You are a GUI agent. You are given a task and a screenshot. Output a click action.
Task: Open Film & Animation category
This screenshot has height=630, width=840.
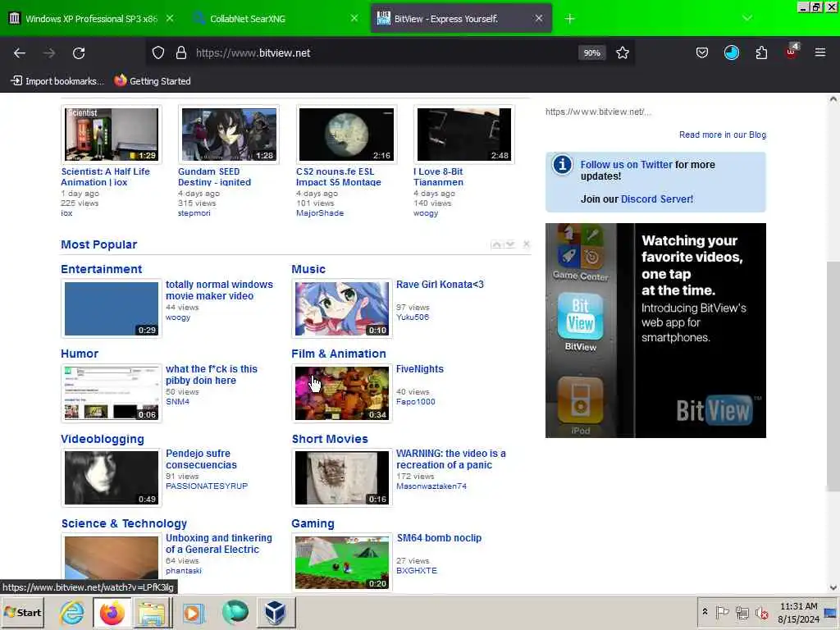click(x=339, y=354)
